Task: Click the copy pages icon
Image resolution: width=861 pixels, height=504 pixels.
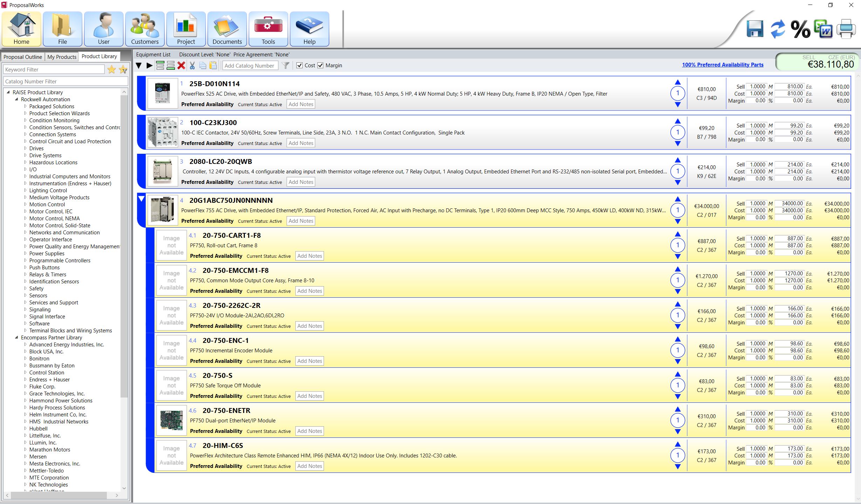Action: tap(202, 65)
